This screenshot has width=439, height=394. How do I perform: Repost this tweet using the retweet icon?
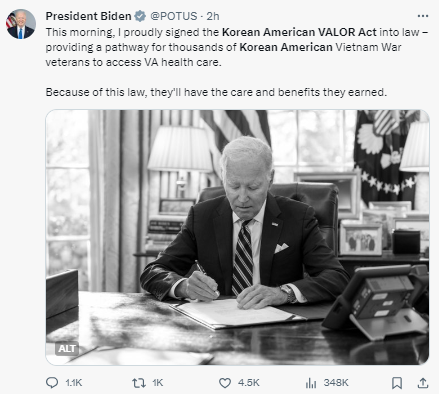(x=139, y=383)
